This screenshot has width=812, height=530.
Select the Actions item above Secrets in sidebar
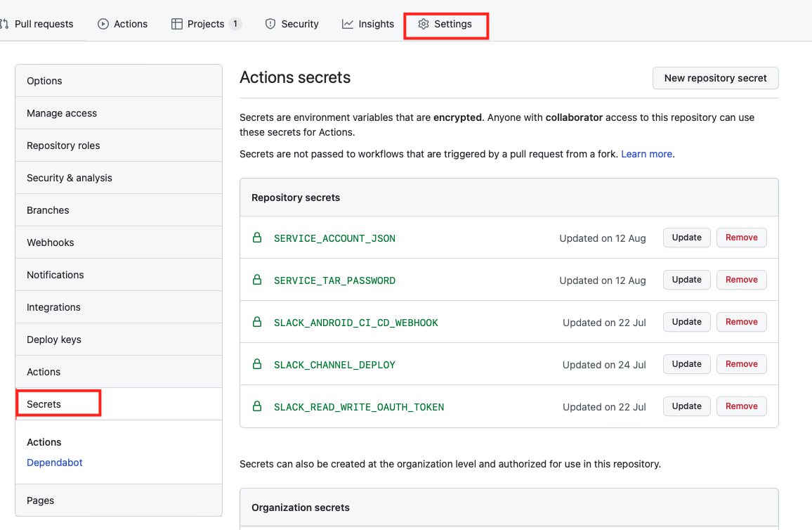coord(119,372)
